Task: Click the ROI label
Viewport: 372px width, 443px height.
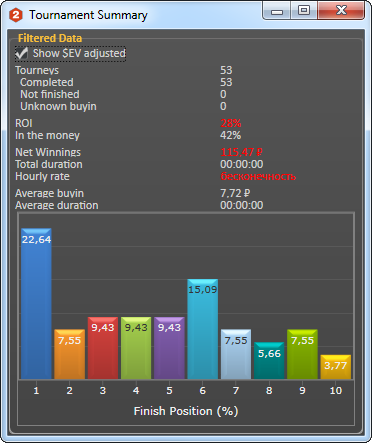Action: click(x=24, y=123)
